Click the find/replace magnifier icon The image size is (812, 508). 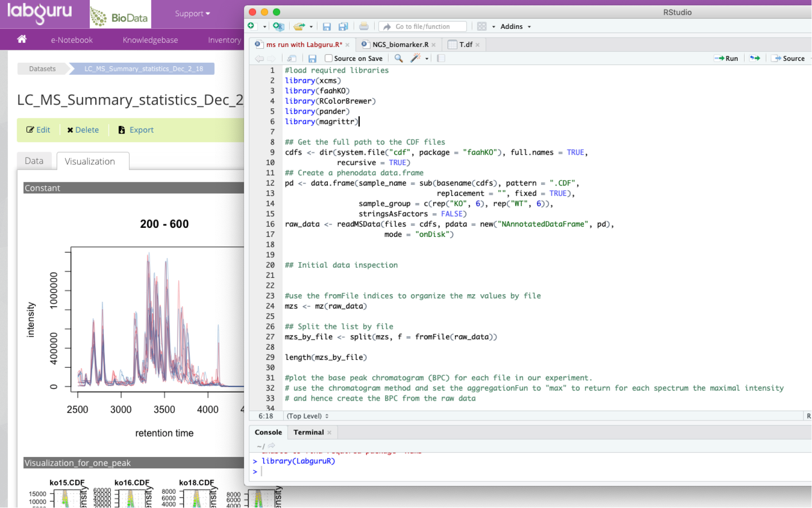click(x=398, y=58)
